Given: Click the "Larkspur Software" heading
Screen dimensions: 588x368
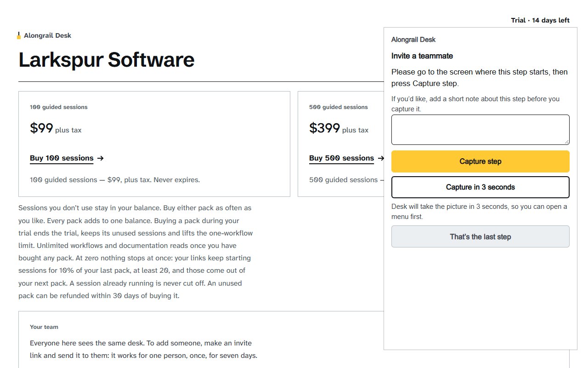Looking at the screenshot, I should tap(107, 60).
